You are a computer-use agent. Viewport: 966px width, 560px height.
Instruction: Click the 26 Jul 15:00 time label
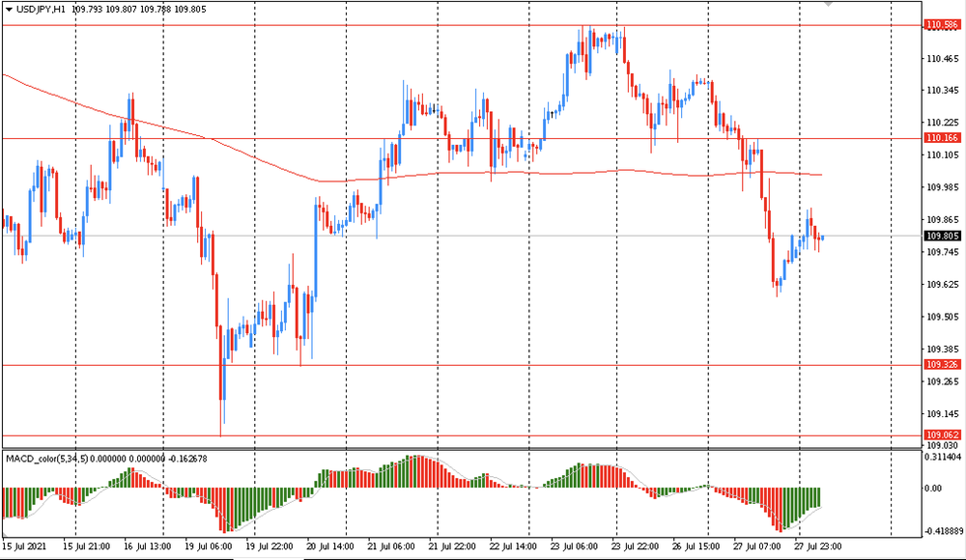(696, 546)
